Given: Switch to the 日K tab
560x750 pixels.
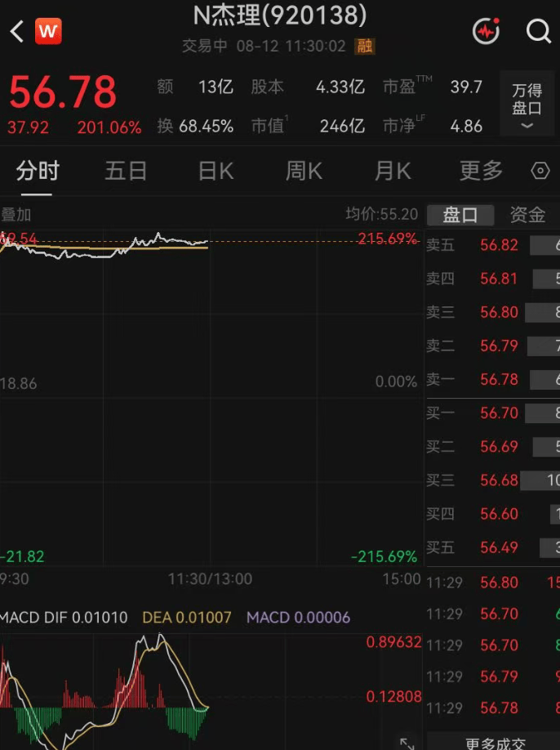Looking at the screenshot, I should pyautogui.click(x=216, y=171).
